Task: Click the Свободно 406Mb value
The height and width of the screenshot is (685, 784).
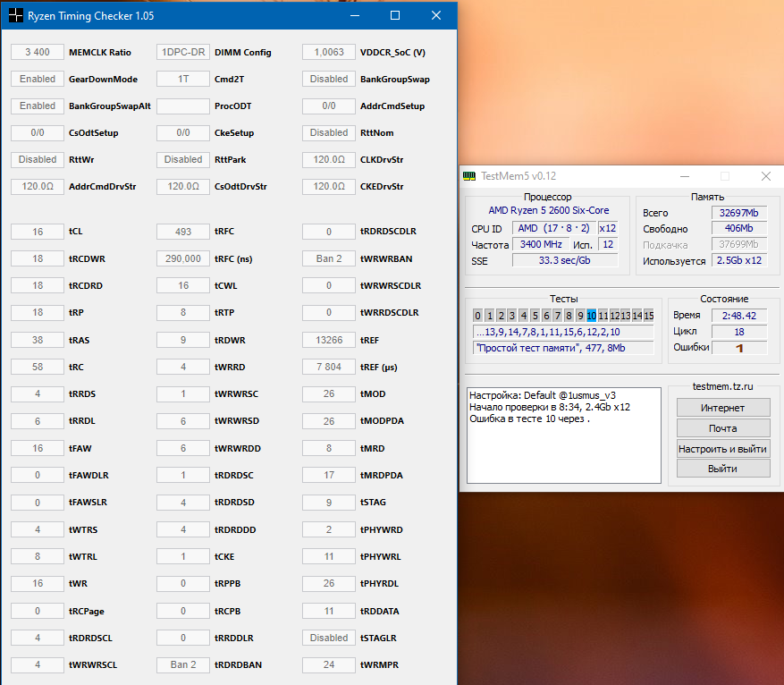Action: [739, 228]
